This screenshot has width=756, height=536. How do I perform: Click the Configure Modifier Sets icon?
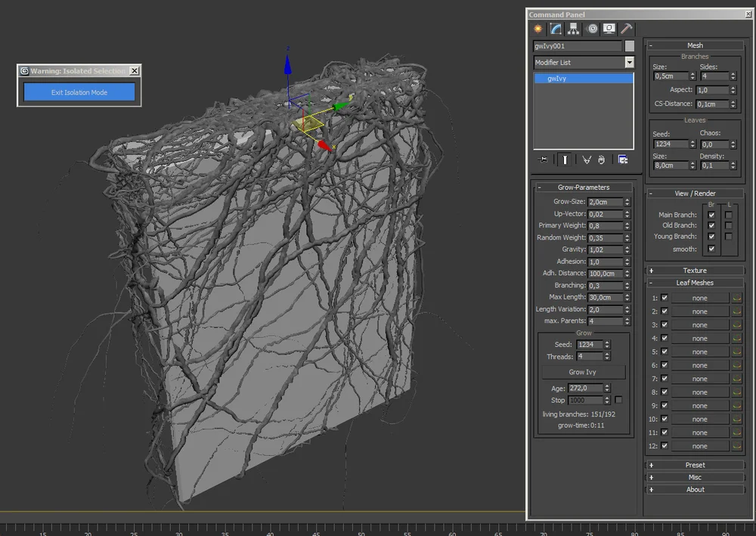(622, 160)
